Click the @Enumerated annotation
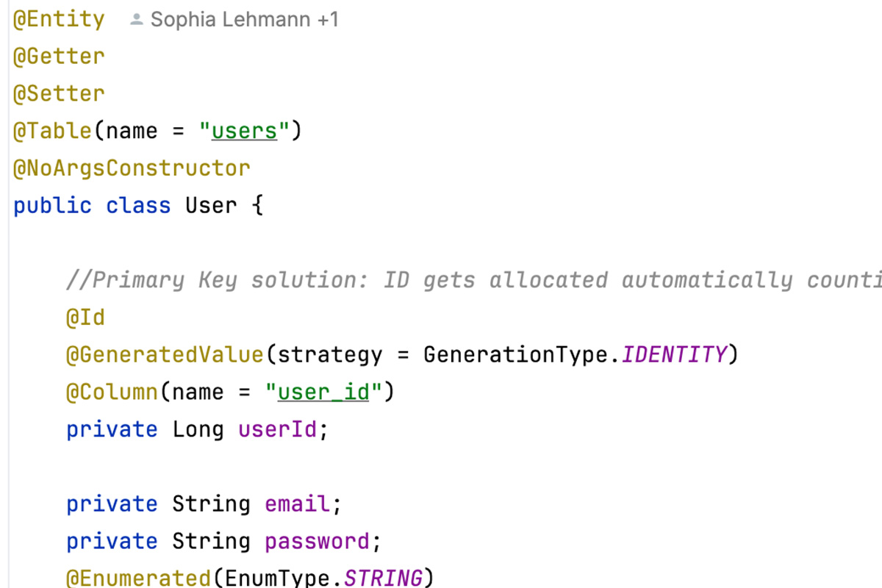This screenshot has width=882, height=588. [x=138, y=578]
